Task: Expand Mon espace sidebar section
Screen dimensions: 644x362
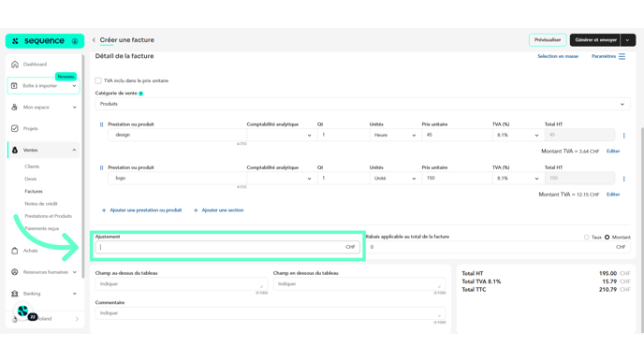Action: (x=74, y=108)
